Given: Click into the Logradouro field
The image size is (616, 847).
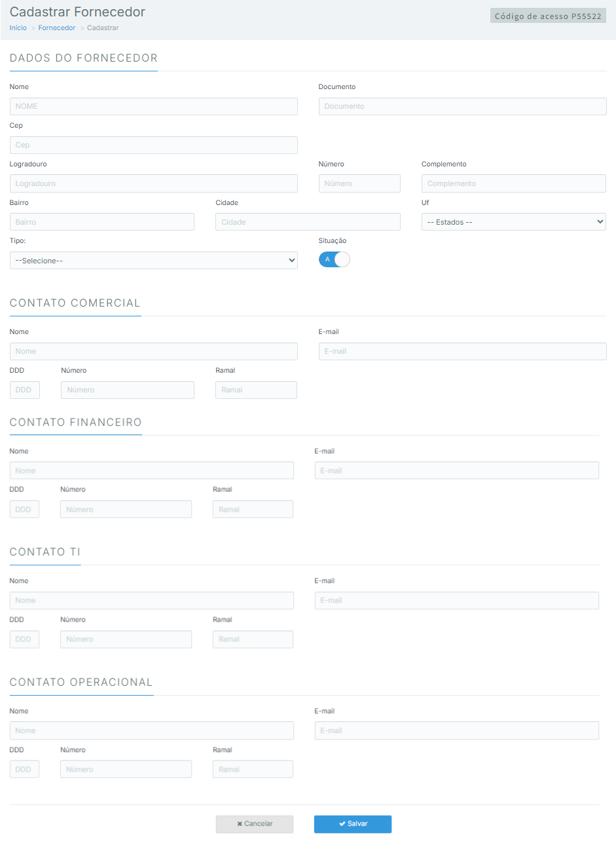Looking at the screenshot, I should pos(154,183).
